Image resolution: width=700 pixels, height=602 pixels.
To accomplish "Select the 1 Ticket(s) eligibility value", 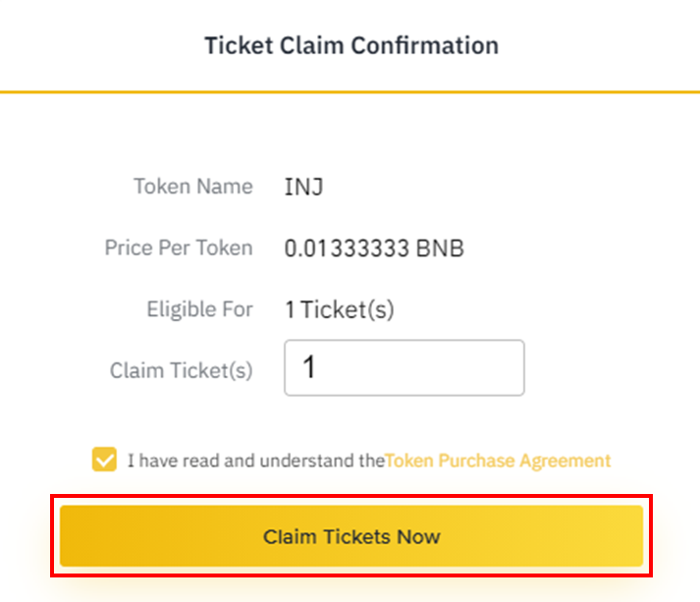I will pos(340,310).
